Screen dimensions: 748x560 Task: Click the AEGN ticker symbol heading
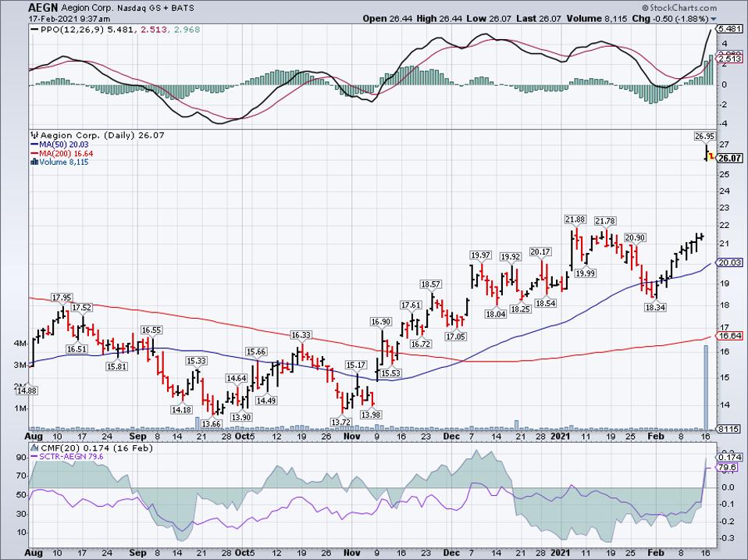pyautogui.click(x=44, y=8)
